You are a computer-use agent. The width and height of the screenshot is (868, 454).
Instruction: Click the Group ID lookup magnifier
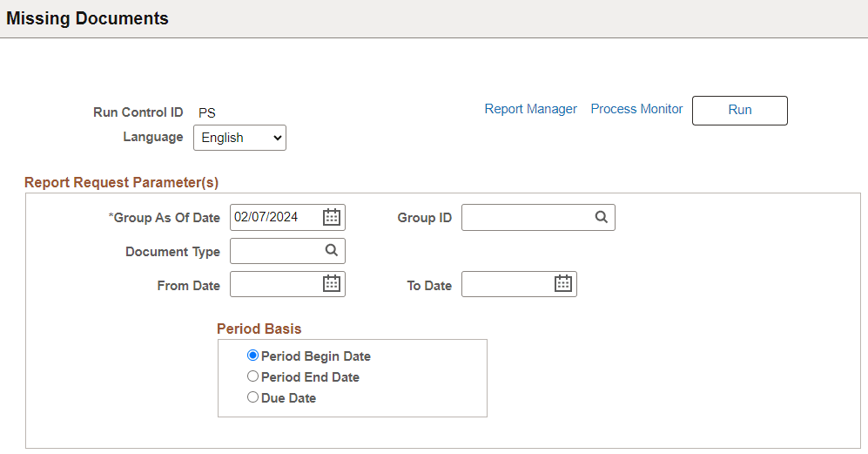602,218
